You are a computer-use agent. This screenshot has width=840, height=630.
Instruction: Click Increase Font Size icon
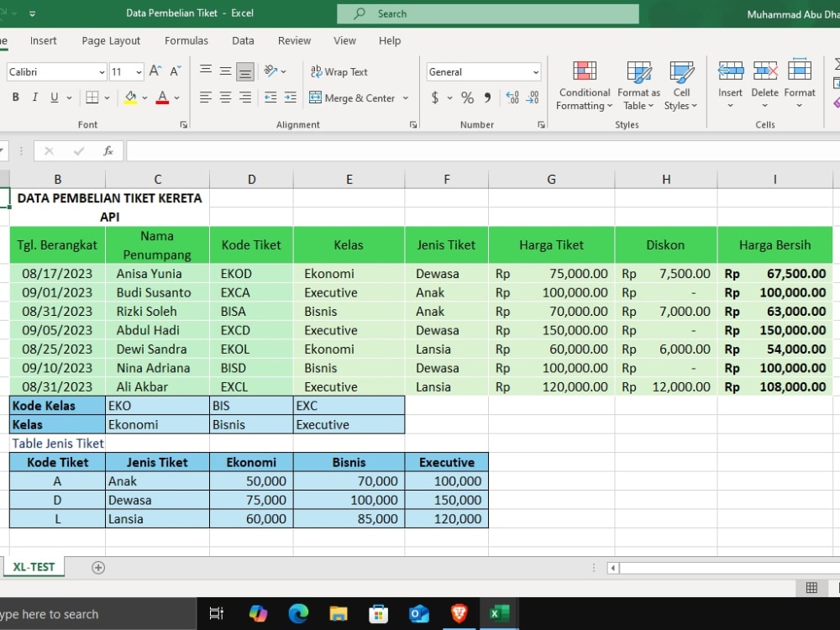[x=155, y=71]
